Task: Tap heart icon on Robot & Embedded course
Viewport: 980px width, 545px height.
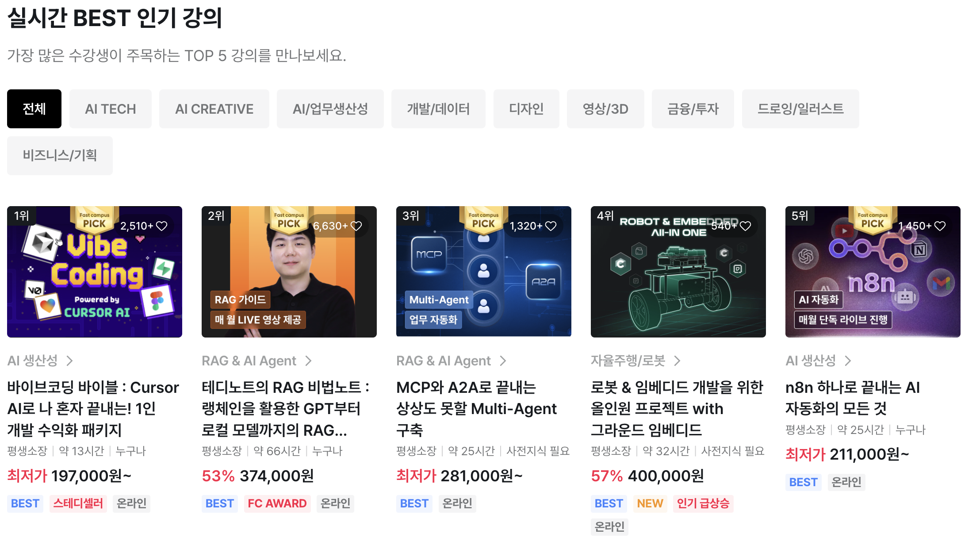Action: (x=745, y=226)
